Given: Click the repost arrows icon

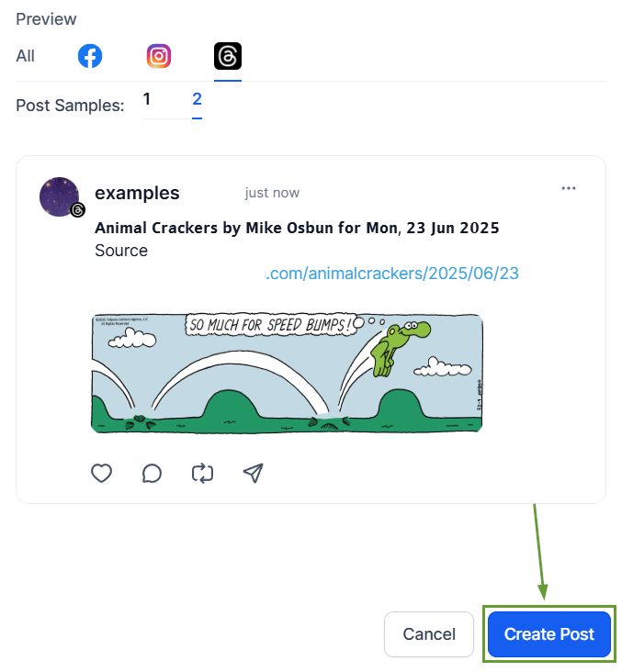Looking at the screenshot, I should click(x=202, y=473).
